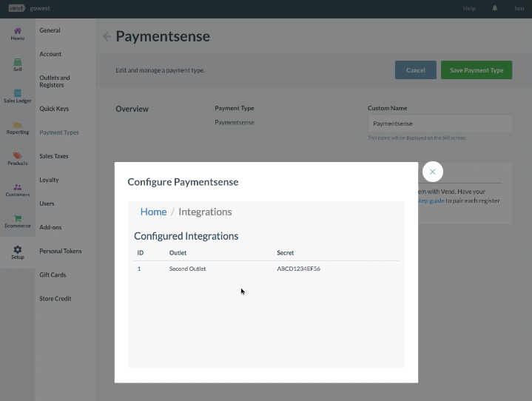Open Quick Keys settings
532x401 pixels.
point(54,109)
